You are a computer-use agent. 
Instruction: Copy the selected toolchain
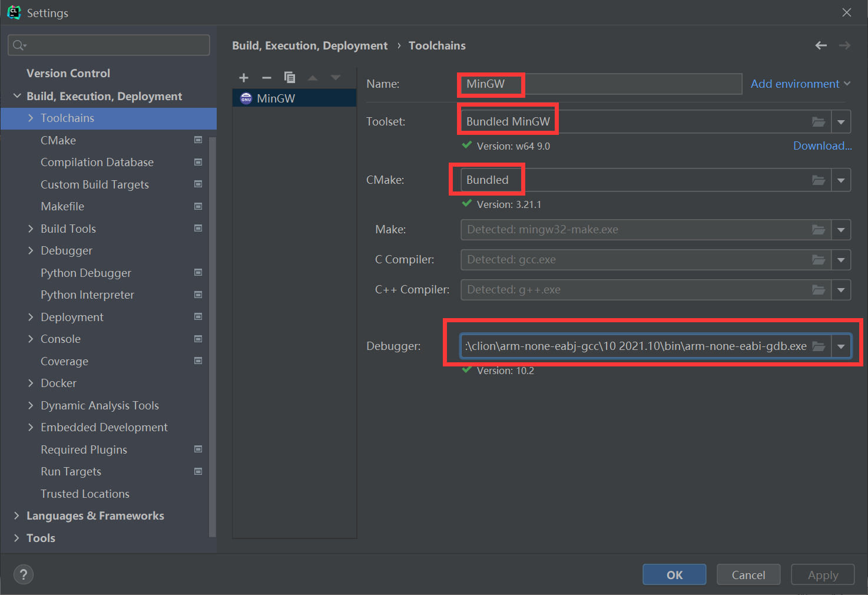290,78
